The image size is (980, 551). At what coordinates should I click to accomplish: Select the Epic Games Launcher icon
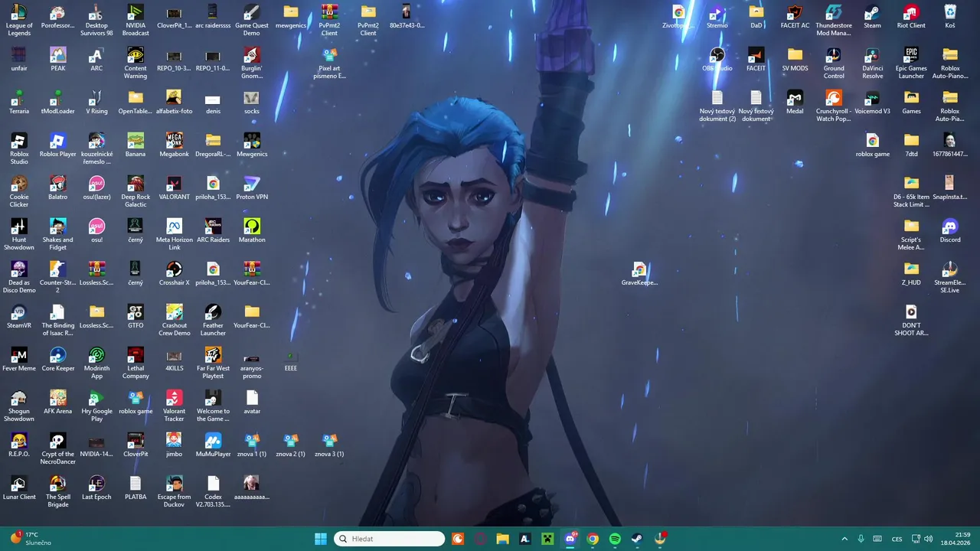pyautogui.click(x=911, y=63)
